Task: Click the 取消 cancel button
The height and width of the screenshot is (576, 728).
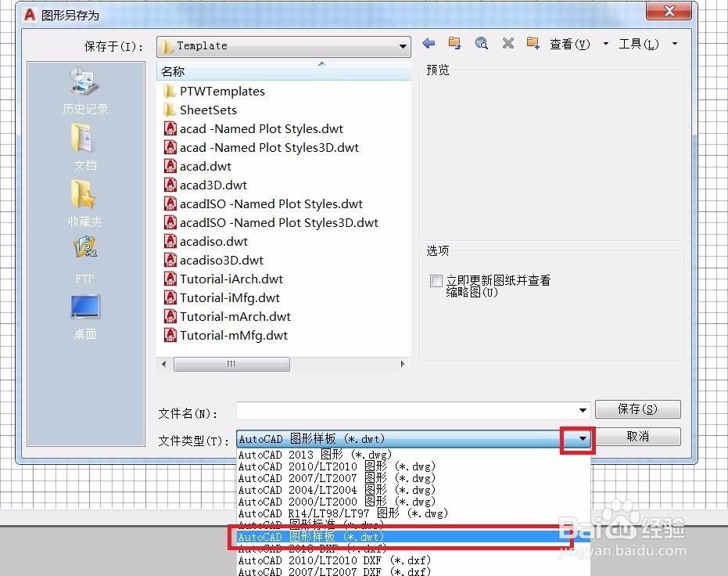Action: [x=638, y=437]
